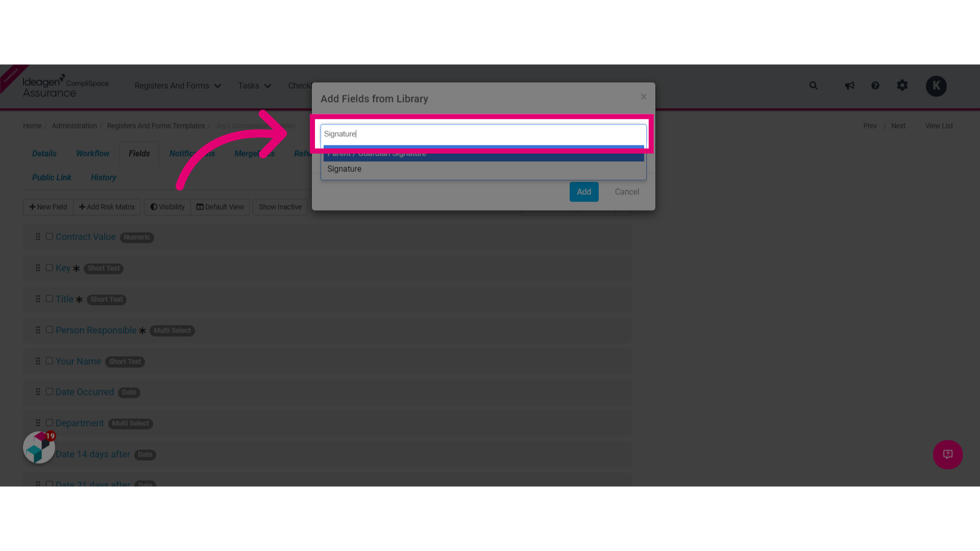Click Show Inactive button
Viewport: 980px width, 551px height.
point(280,207)
